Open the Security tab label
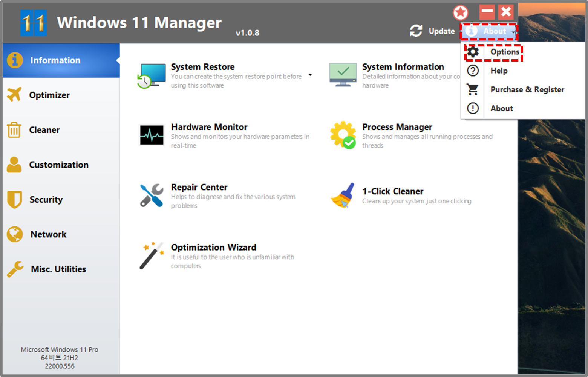588x377 pixels. coord(46,200)
